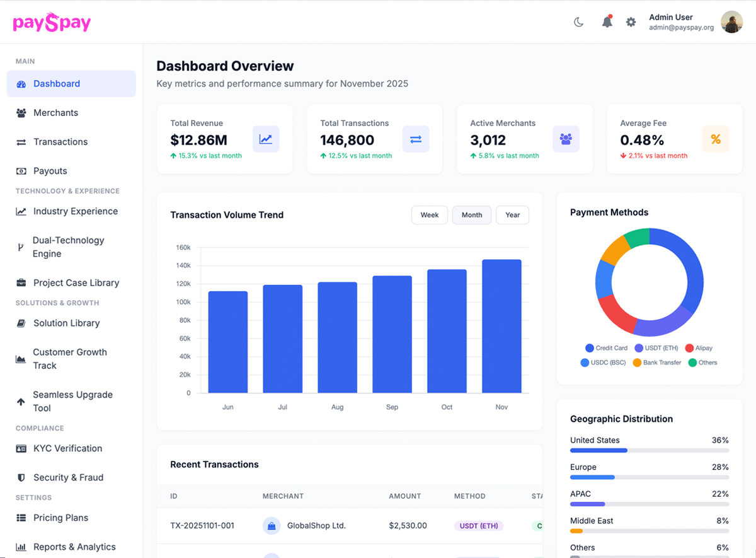This screenshot has width=756, height=558.
Task: Select the Month chart range button
Action: click(472, 215)
